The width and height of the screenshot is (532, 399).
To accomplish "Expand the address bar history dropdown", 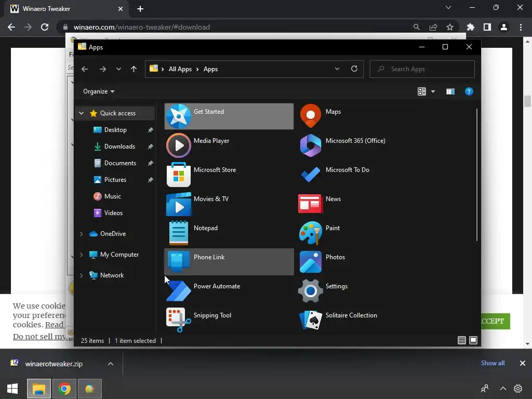I will pyautogui.click(x=337, y=69).
